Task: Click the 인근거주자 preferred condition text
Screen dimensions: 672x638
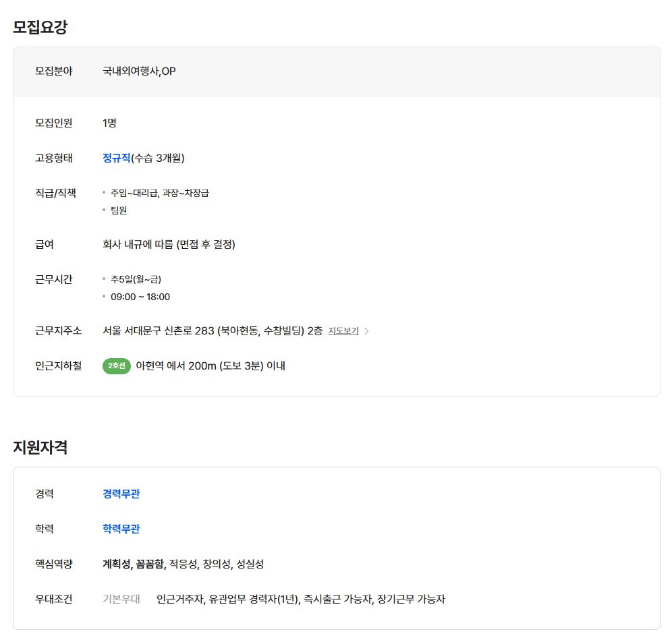Action: click(x=179, y=599)
